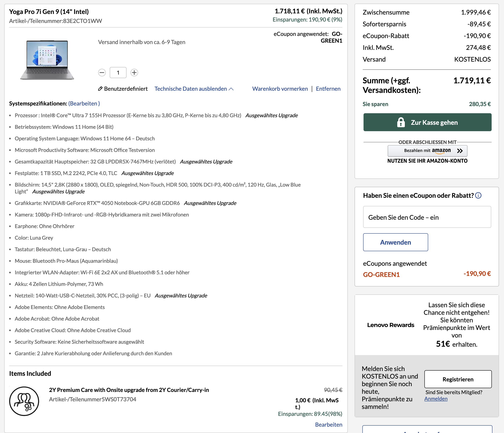Click the quantity input showing 1
Viewport: 504px width, 433px height.
click(118, 72)
